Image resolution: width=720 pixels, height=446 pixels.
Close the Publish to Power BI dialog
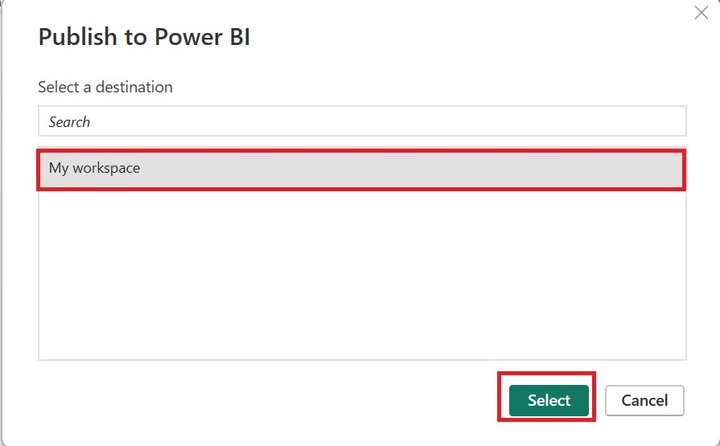click(x=702, y=14)
